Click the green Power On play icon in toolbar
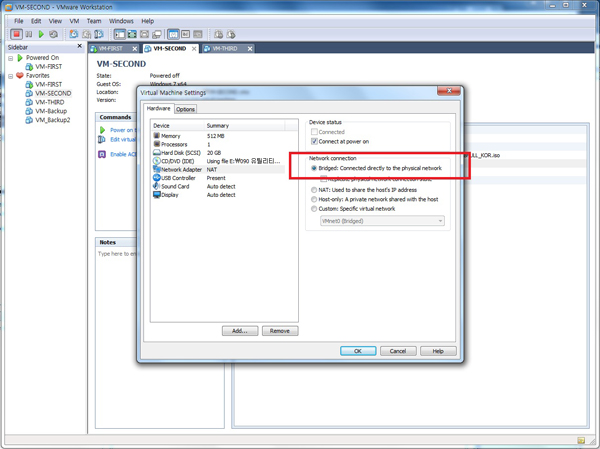The image size is (600, 449). (41, 34)
